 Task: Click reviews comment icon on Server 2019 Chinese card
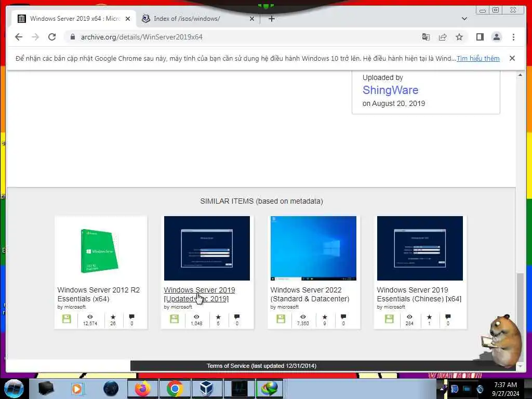448,317
